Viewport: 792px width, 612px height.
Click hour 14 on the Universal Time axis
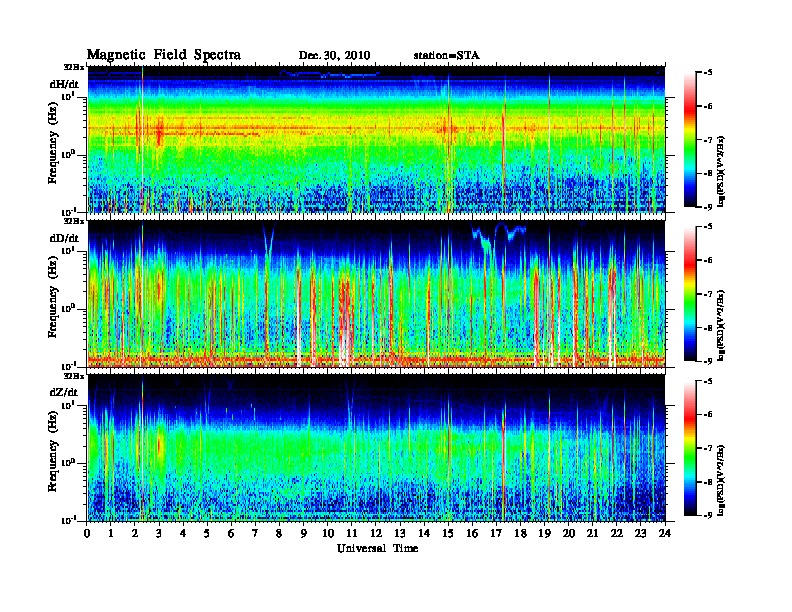click(x=424, y=533)
